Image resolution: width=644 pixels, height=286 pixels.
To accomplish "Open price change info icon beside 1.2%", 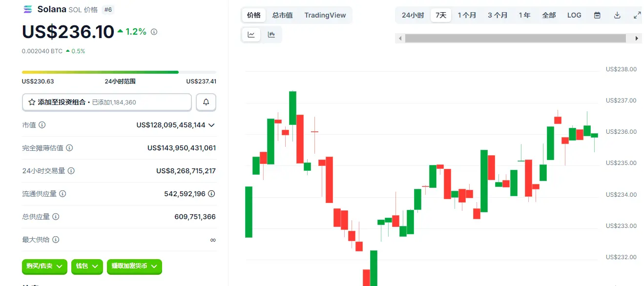I will [x=154, y=32].
